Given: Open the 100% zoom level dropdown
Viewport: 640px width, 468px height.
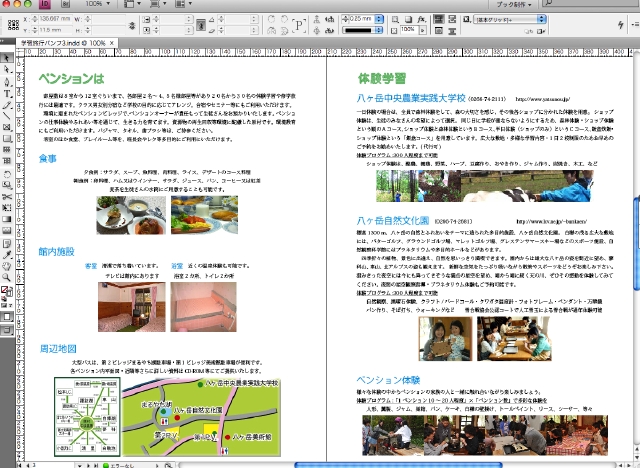Looking at the screenshot, I should pos(100,5).
